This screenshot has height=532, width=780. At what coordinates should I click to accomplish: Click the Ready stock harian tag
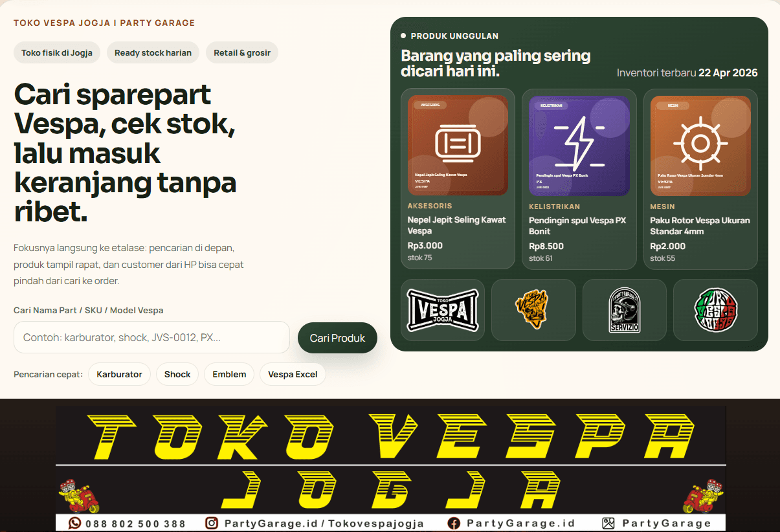pyautogui.click(x=153, y=52)
